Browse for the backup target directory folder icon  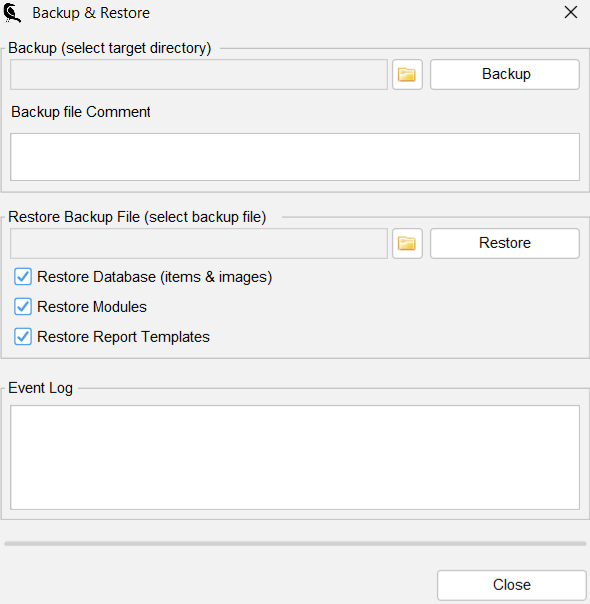pyautogui.click(x=407, y=74)
